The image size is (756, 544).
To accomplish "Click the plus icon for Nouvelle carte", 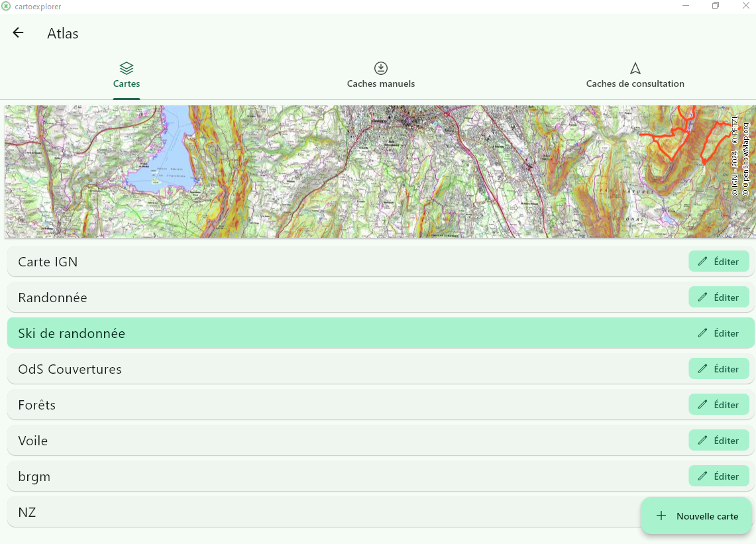I will coord(661,516).
